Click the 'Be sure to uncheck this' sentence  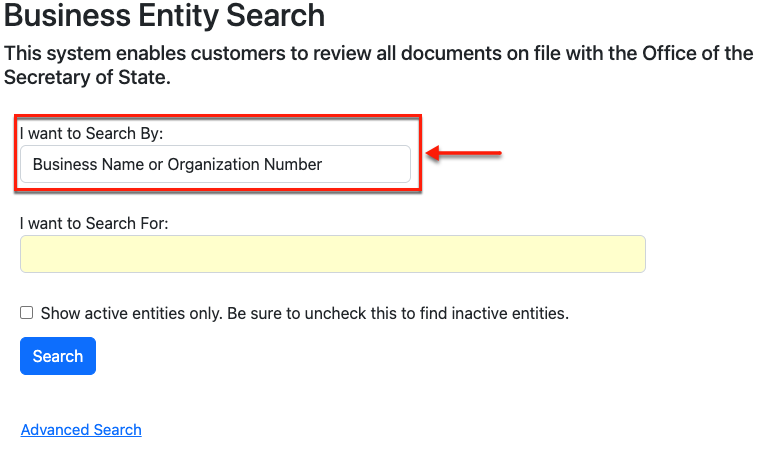coord(397,313)
